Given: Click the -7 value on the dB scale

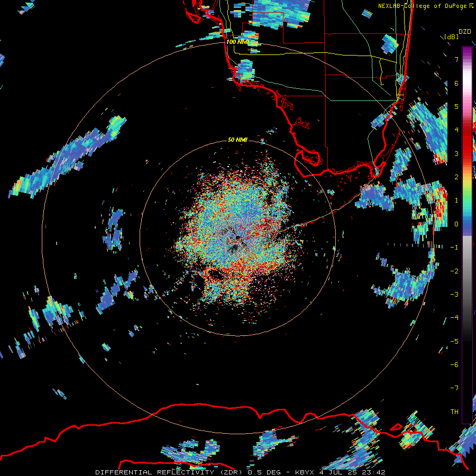Looking at the screenshot, I should click(454, 388).
